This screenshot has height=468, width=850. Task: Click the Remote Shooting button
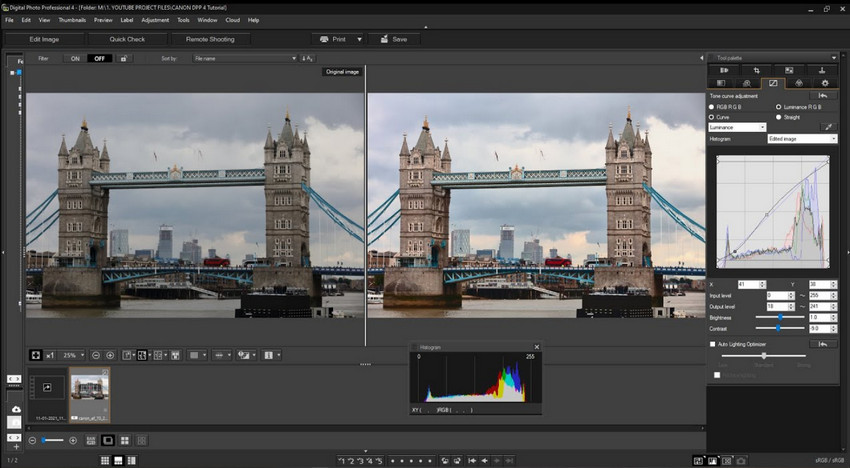tap(210, 39)
